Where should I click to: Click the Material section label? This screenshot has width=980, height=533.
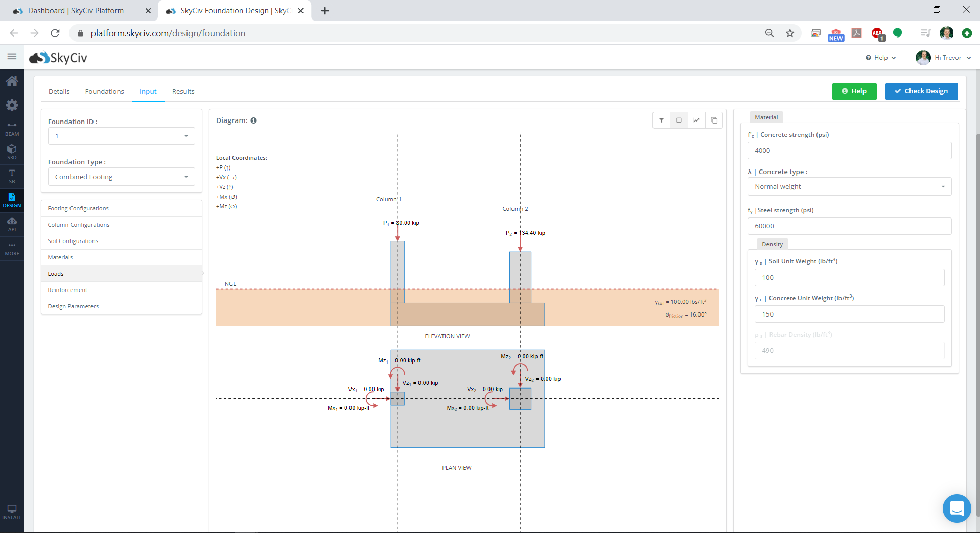[x=766, y=117]
